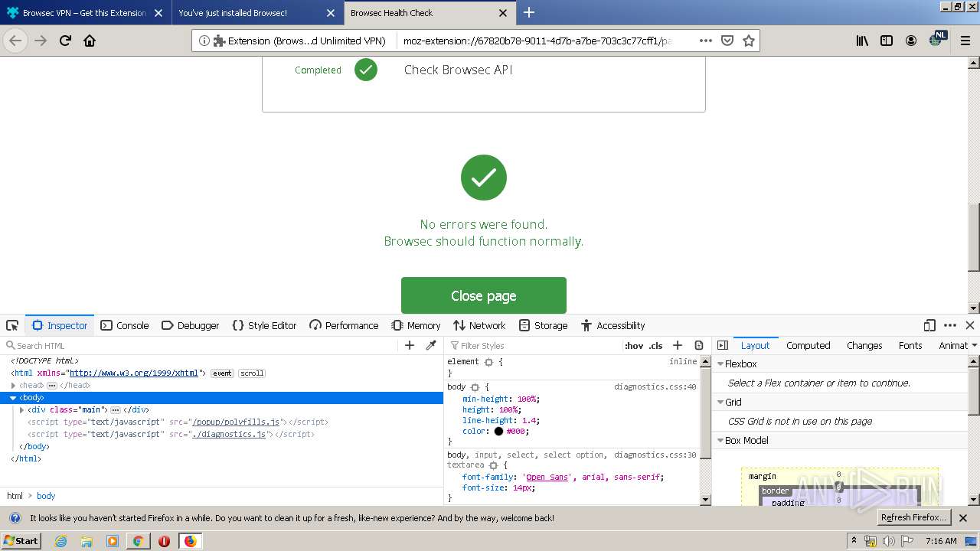The image size is (980, 551).
Task: Open the black color swatch picker
Action: coord(498,432)
